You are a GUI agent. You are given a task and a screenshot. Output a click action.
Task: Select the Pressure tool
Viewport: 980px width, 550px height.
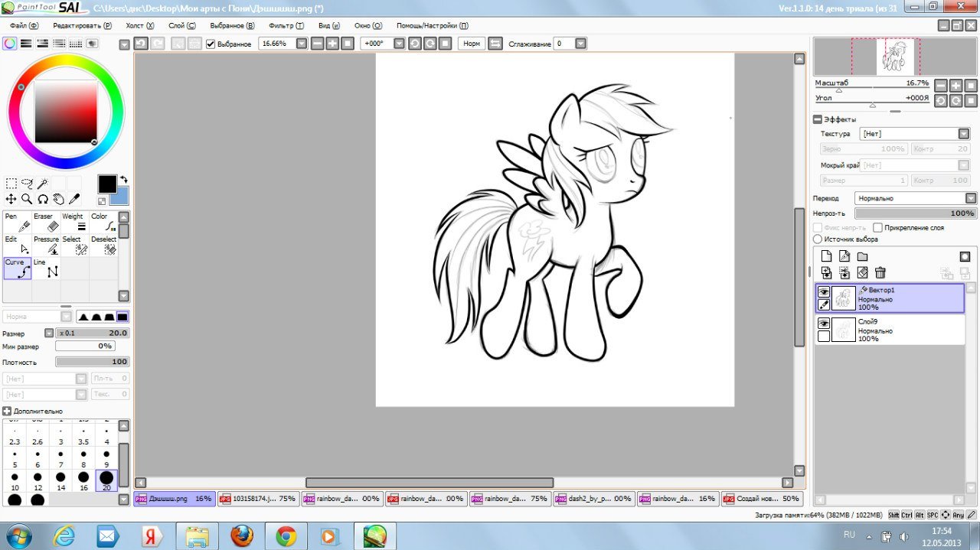pos(46,245)
